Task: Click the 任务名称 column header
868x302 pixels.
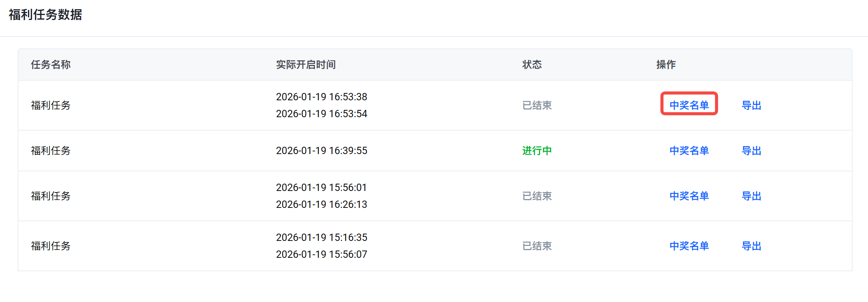Action: tap(51, 64)
